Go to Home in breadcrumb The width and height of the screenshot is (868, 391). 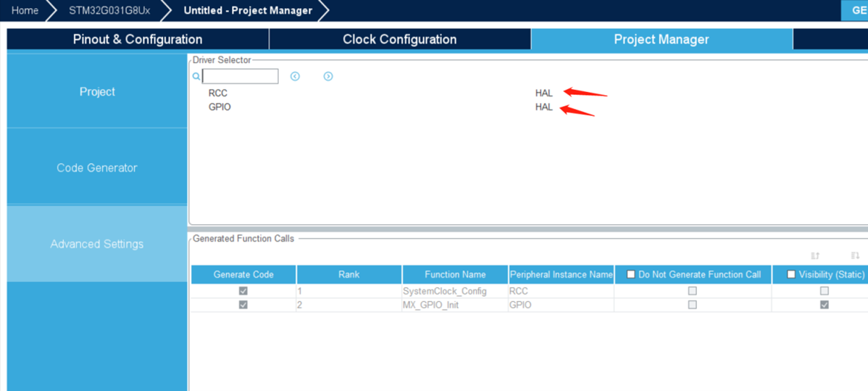[x=25, y=10]
